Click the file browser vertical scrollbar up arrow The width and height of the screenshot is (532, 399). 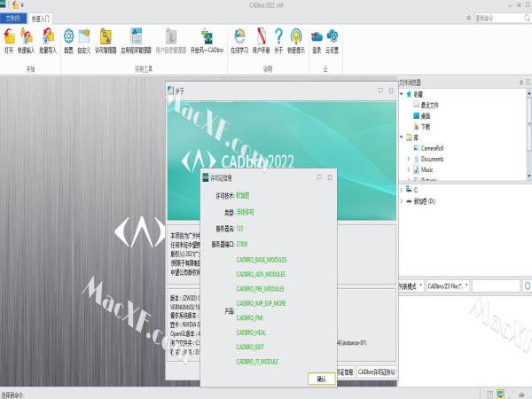[529, 92]
